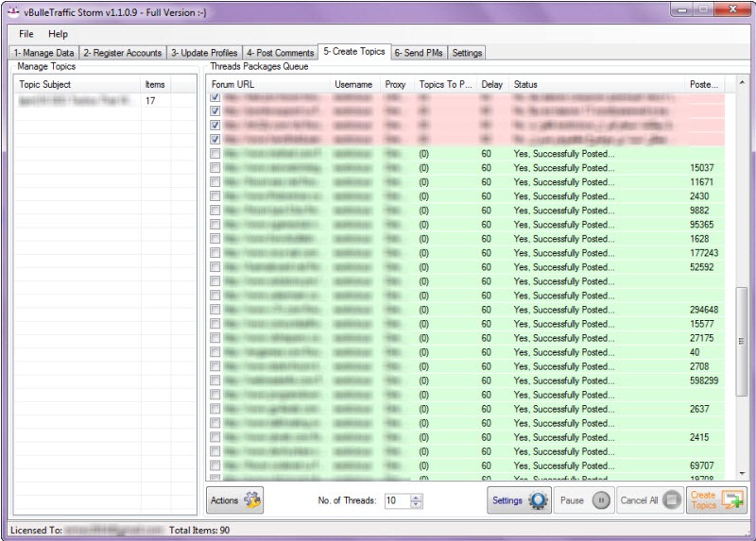The image size is (756, 541).
Task: Decrease the No. of Threads spinner
Action: coord(417,505)
